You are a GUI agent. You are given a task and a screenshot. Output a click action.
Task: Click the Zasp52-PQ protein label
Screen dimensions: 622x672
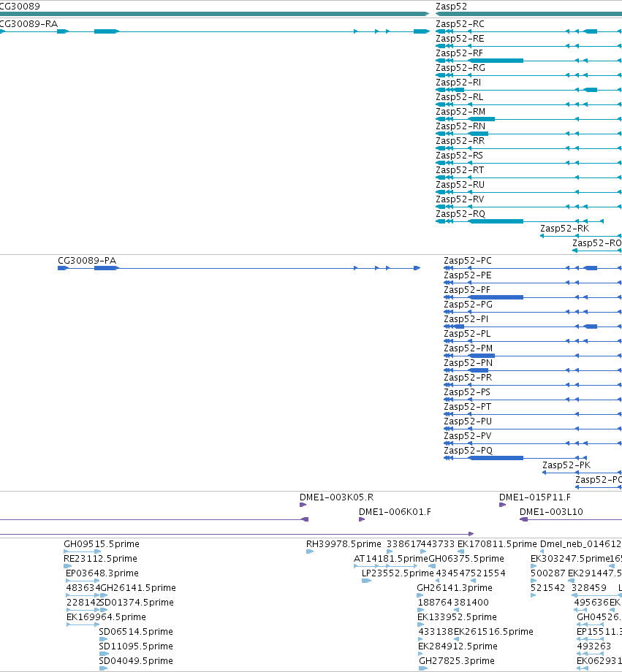(x=468, y=451)
